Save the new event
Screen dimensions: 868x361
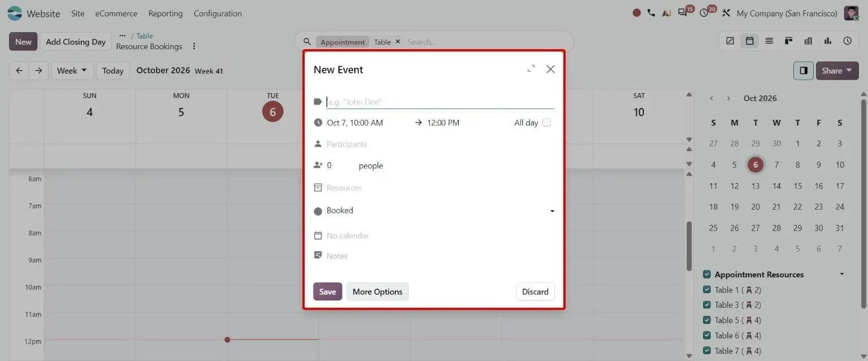[x=328, y=292]
